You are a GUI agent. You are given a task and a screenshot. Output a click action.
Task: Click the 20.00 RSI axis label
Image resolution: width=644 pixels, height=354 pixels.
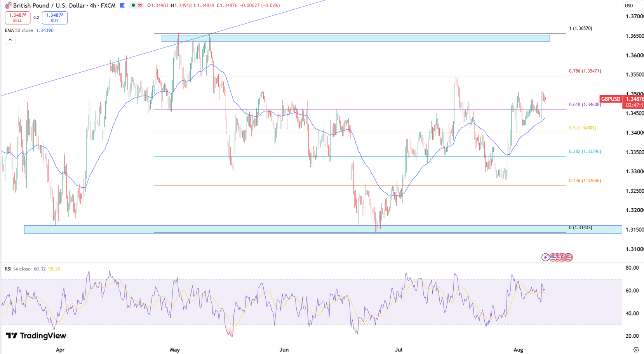click(x=632, y=336)
